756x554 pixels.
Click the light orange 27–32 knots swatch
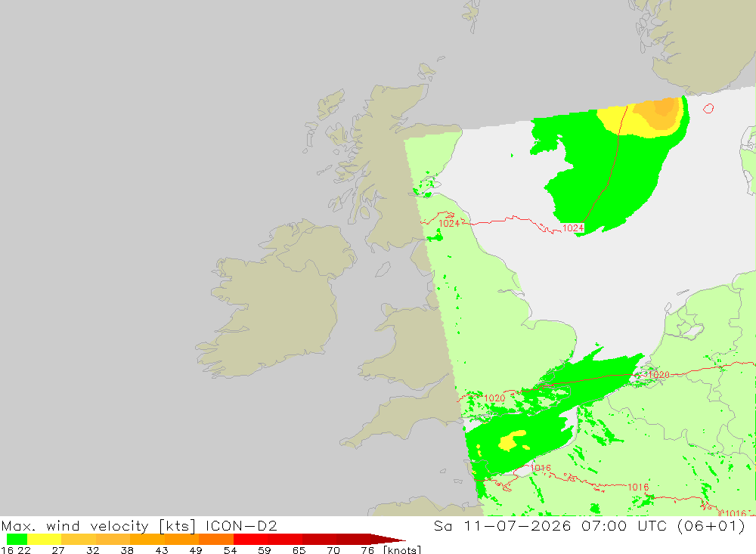(x=79, y=539)
